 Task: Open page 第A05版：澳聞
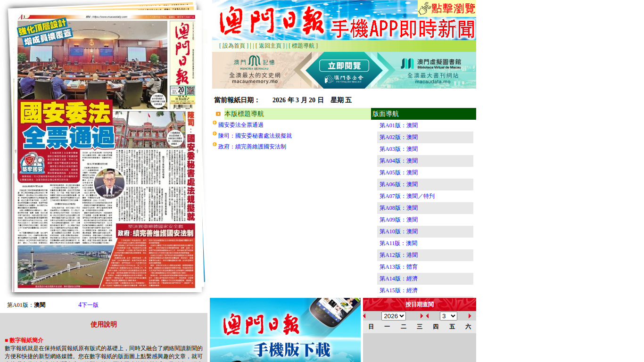[x=398, y=173]
